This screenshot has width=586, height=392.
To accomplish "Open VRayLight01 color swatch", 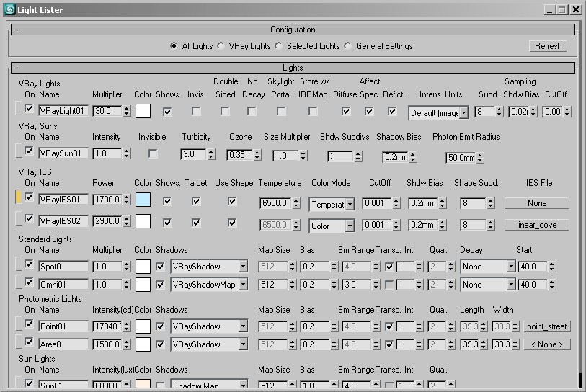I will tap(143, 111).
